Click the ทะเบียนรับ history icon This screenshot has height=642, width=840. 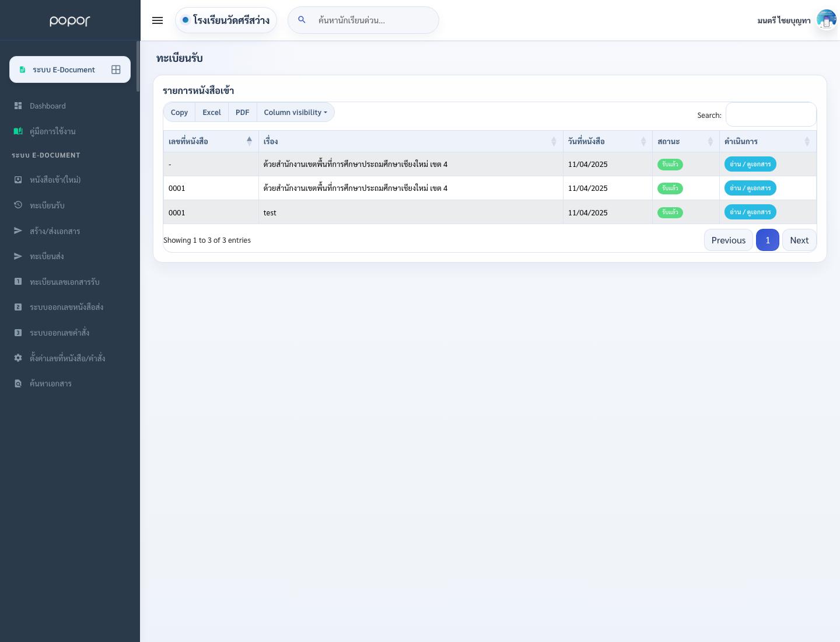pyautogui.click(x=18, y=205)
